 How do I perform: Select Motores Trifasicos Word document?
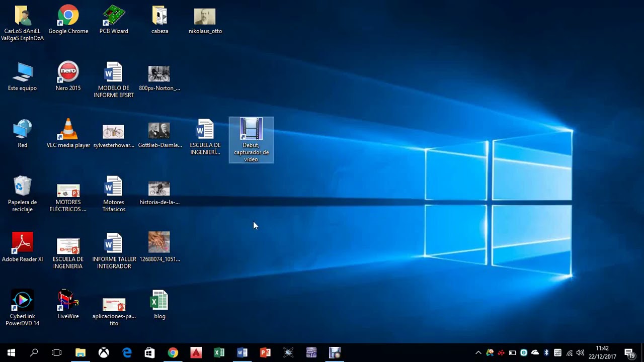point(114,194)
